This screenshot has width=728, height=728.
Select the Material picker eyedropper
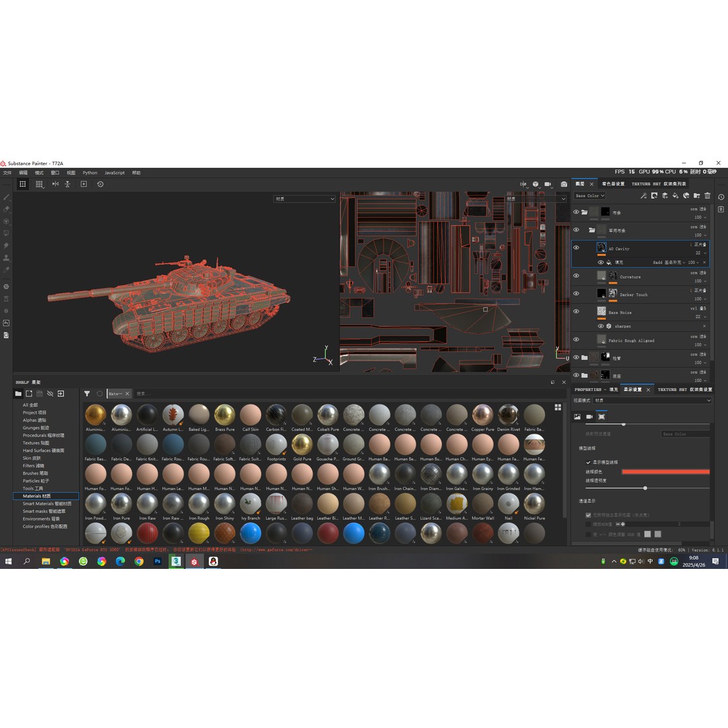(6, 270)
